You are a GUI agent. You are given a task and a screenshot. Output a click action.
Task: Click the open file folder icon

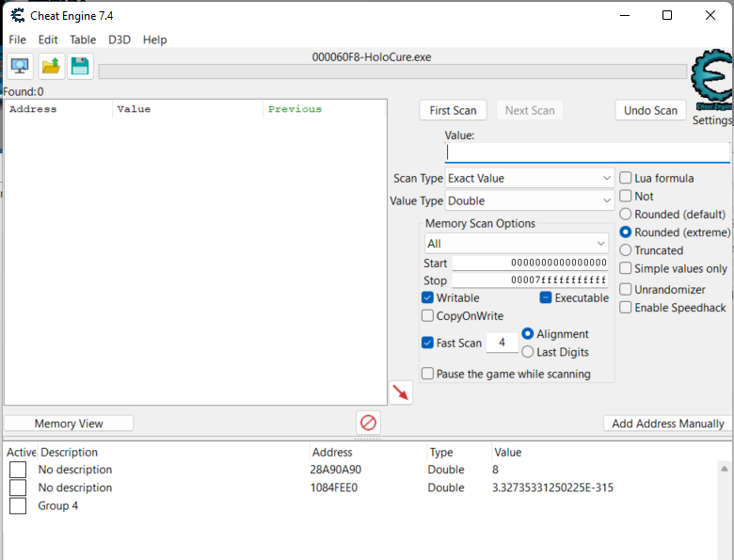tap(51, 66)
